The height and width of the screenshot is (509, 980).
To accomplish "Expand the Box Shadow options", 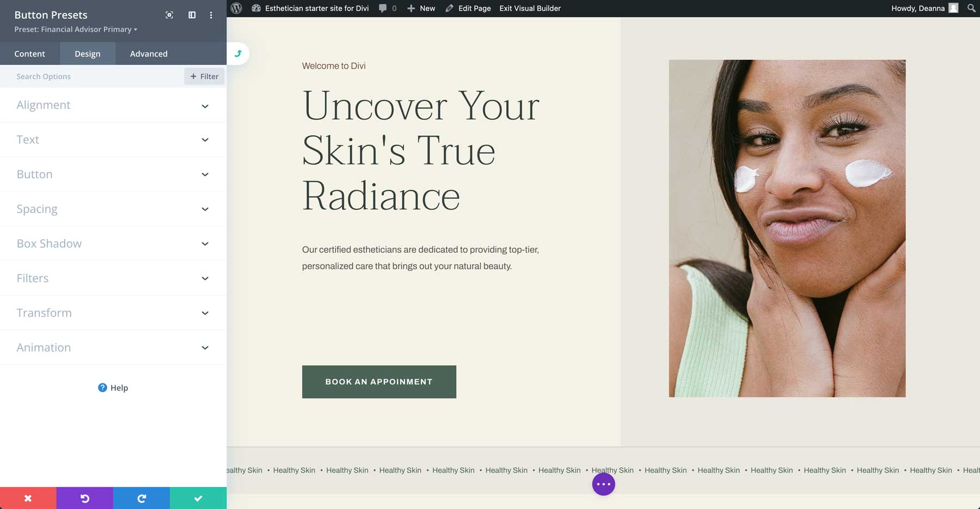I will click(x=113, y=243).
